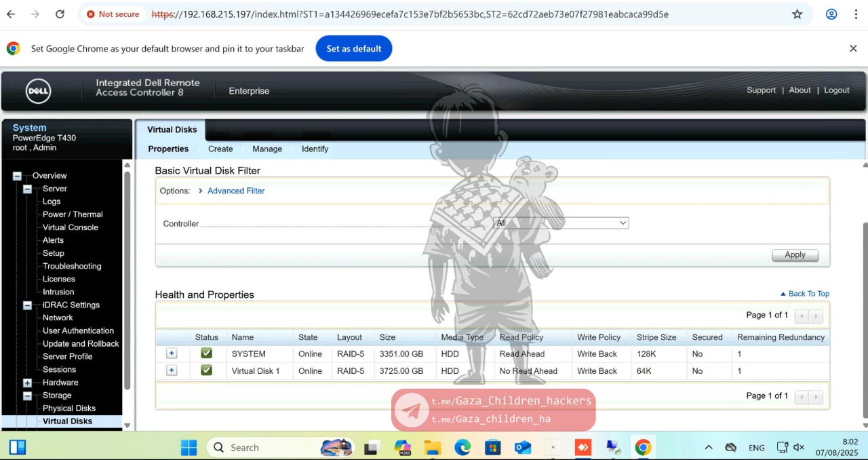This screenshot has height=460, width=868.
Task: Open Windows Start menu
Action: click(x=189, y=447)
